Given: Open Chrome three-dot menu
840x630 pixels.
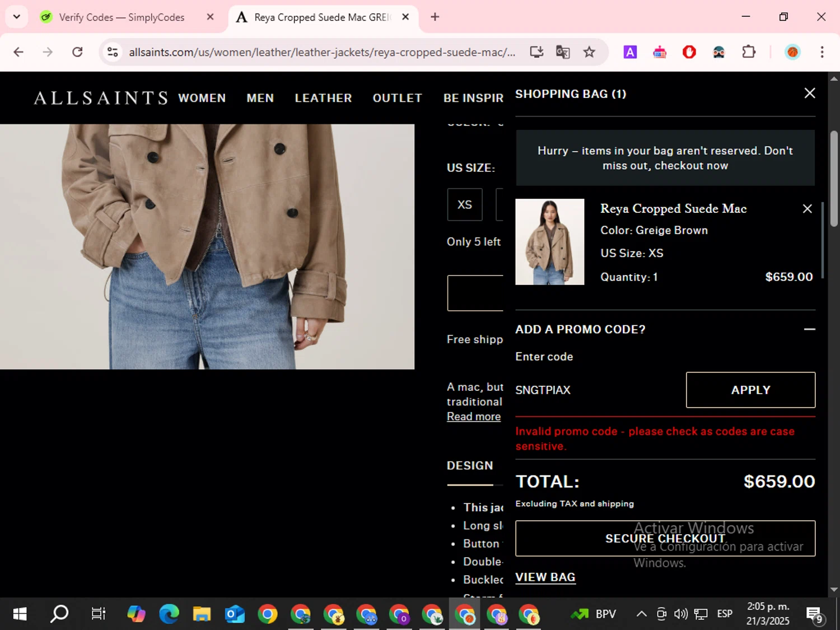Looking at the screenshot, I should (822, 52).
